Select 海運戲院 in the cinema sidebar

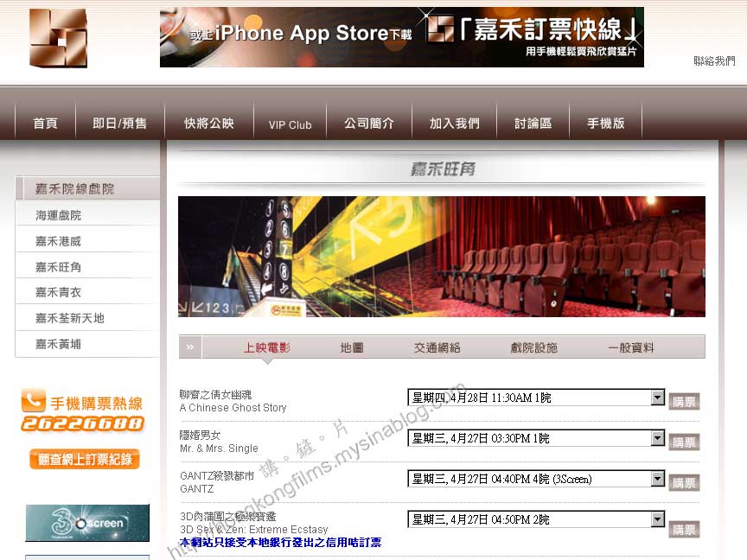click(x=59, y=215)
